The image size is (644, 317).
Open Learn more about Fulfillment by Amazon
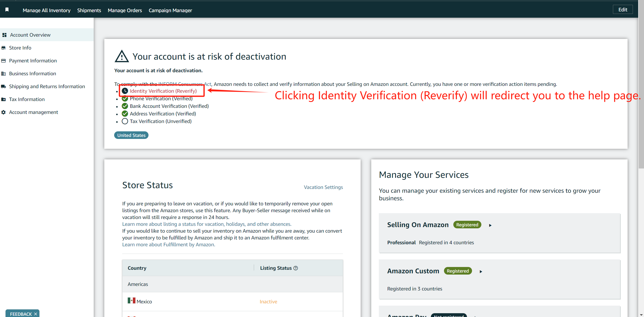[169, 245]
